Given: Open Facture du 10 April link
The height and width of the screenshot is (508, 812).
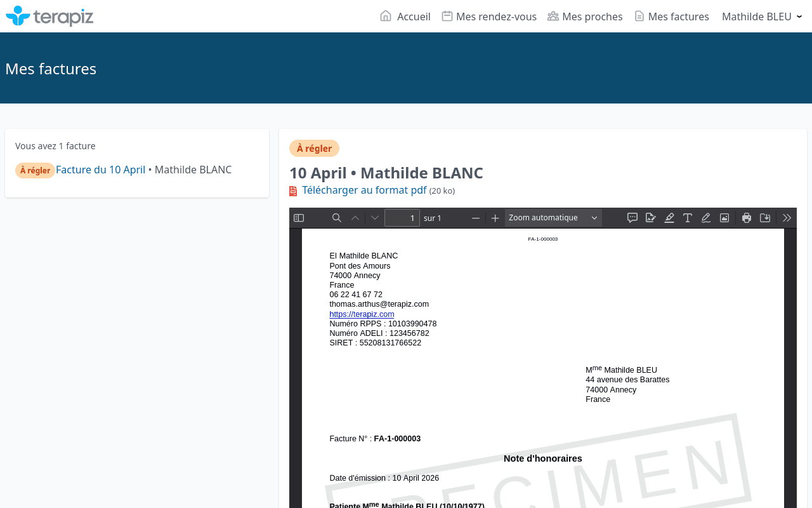Looking at the screenshot, I should pyautogui.click(x=100, y=170).
